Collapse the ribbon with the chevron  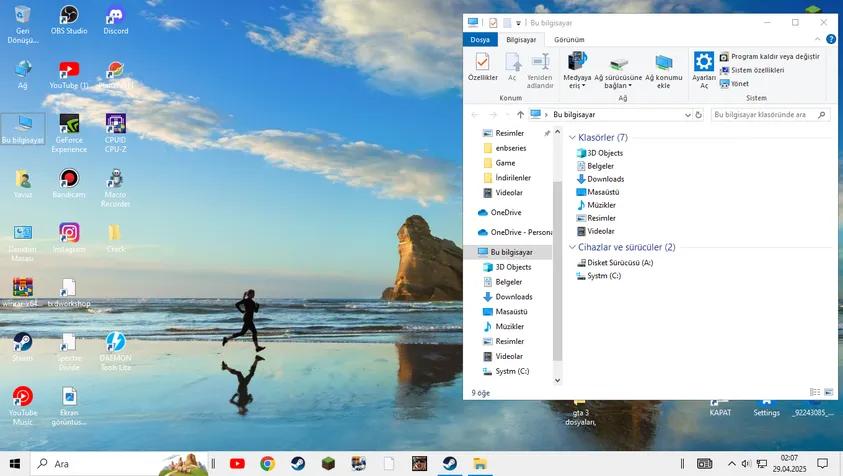[817, 39]
